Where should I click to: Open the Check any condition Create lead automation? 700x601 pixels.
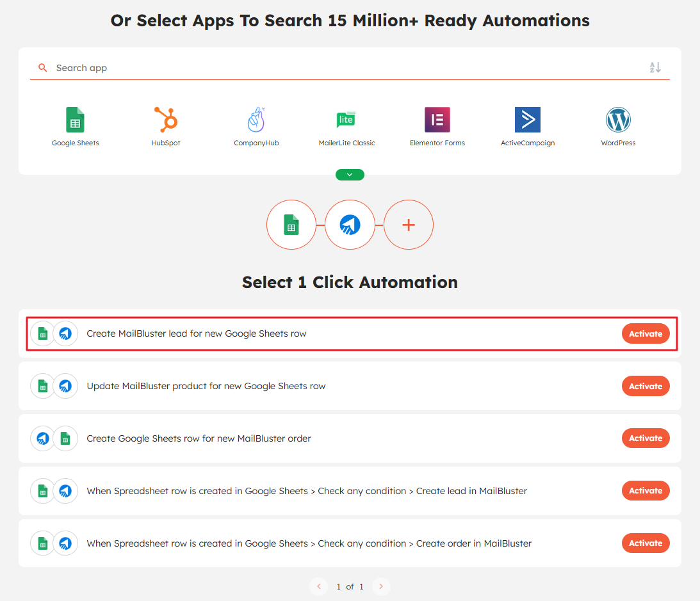[x=307, y=491]
